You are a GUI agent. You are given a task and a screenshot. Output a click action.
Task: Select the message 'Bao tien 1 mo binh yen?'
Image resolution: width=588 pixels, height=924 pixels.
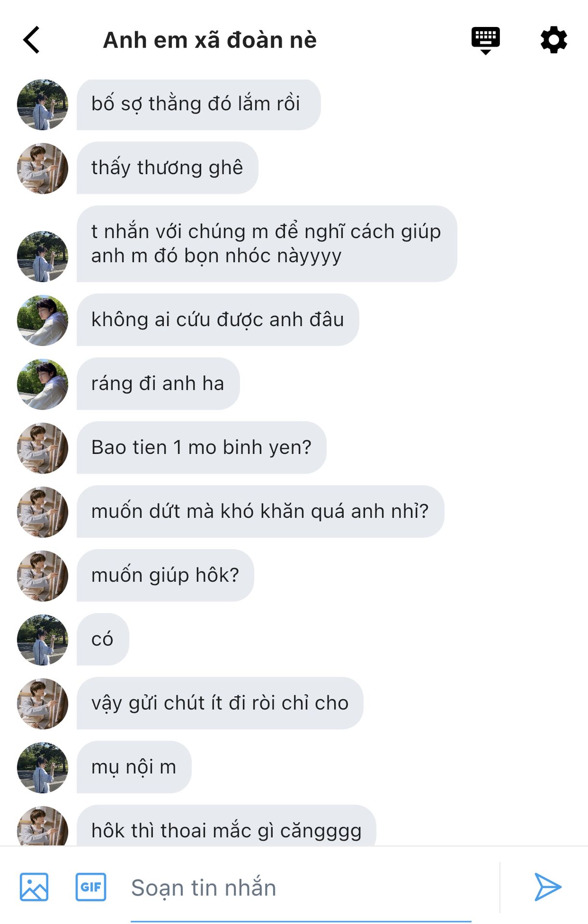pos(201,448)
